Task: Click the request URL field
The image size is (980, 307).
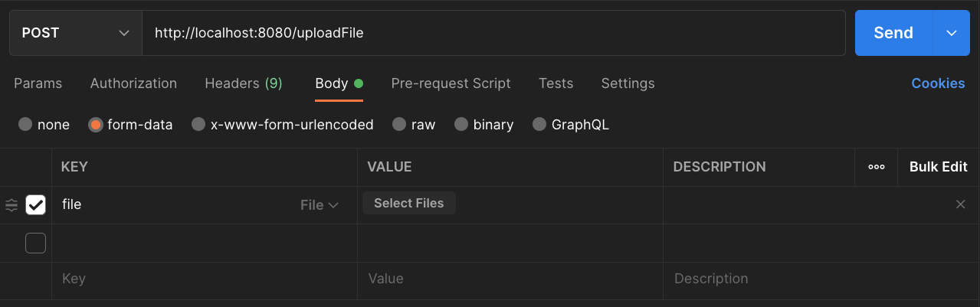Action: (493, 33)
